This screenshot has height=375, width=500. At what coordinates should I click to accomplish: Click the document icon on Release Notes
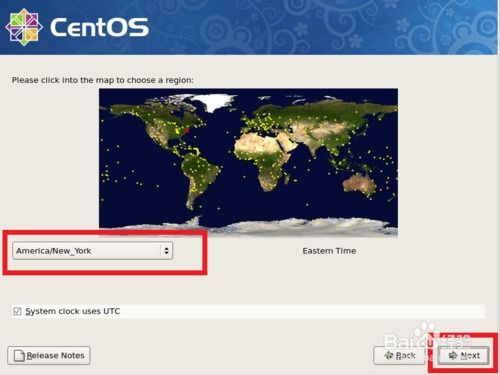tap(19, 356)
